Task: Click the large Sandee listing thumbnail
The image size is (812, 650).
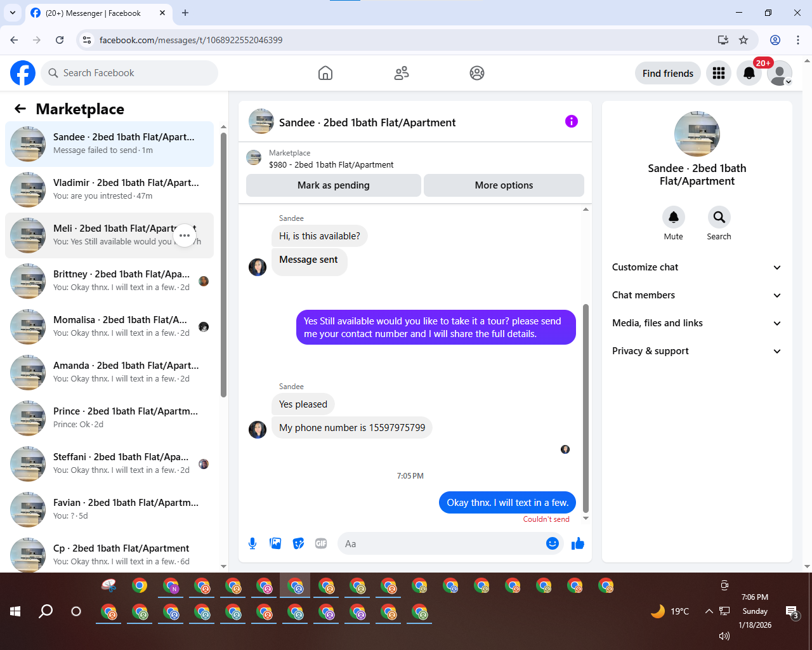Action: pos(697,134)
